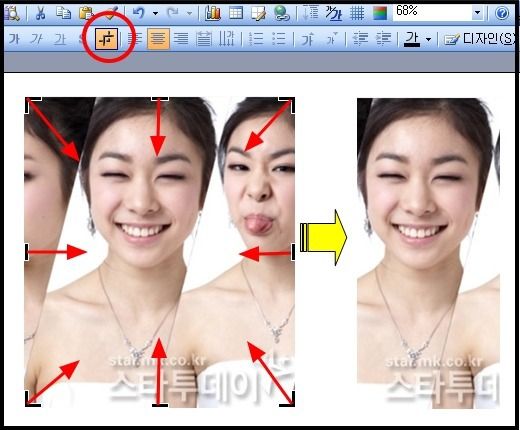
Task: Toggle the Show/Hide Grid icon
Action: click(x=357, y=13)
